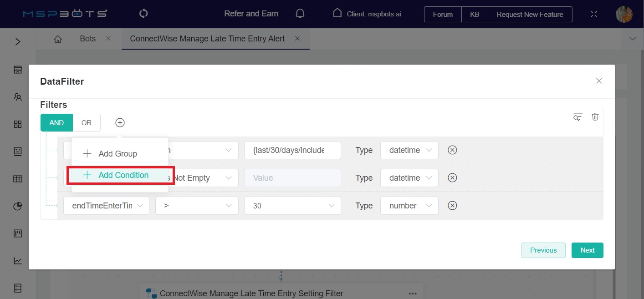644x299 pixels.
Task: Open the endTimeEnterTime field dropdown
Action: [106, 206]
